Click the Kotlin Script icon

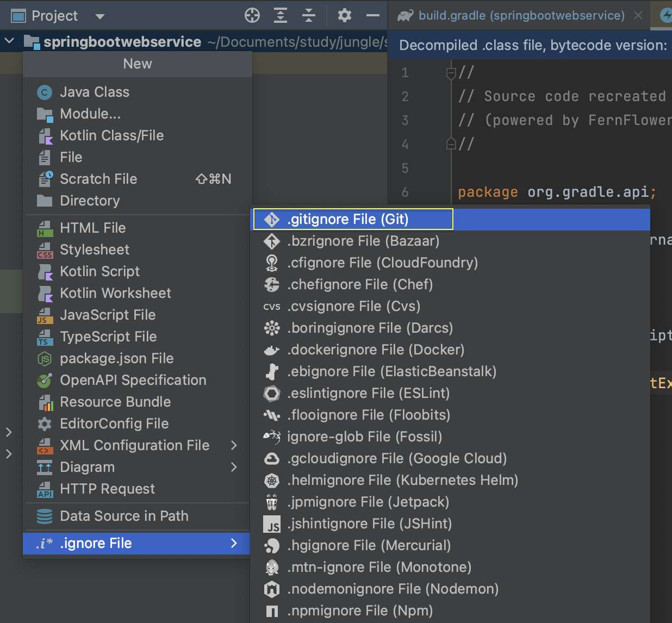[x=45, y=272]
